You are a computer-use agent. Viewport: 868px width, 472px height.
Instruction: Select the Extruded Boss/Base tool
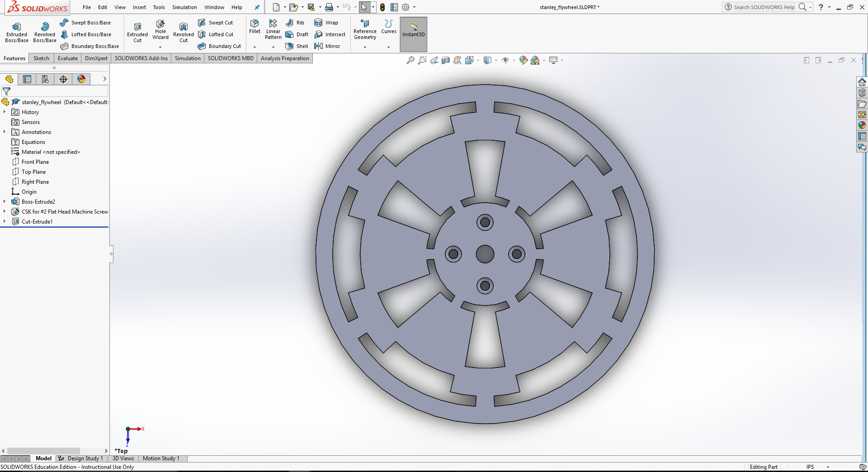pos(16,32)
